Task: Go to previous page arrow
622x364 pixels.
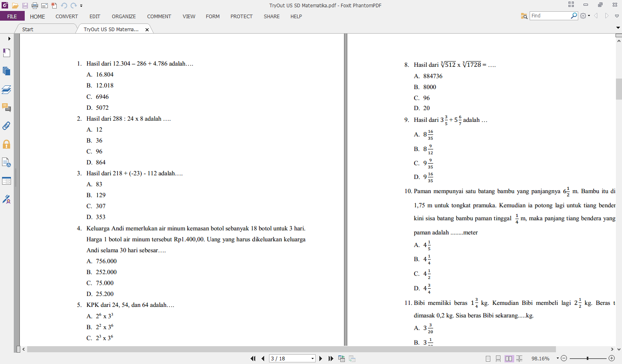Action: coord(263,358)
